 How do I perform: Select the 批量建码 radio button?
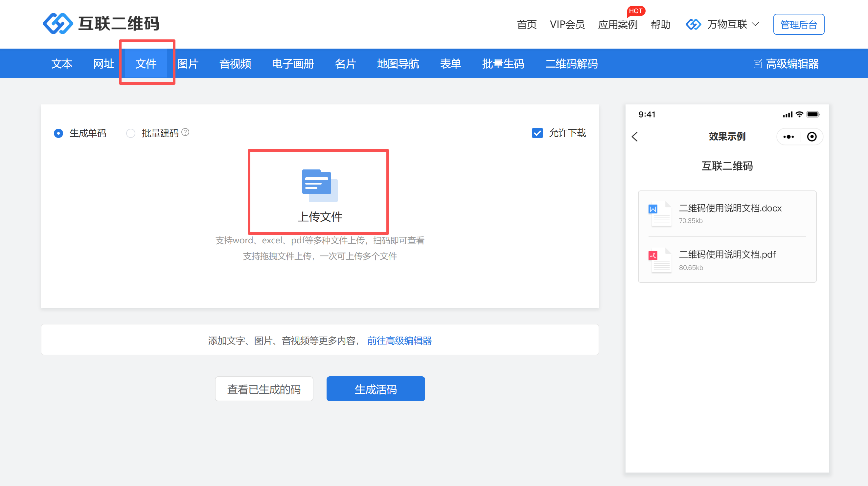(x=131, y=133)
